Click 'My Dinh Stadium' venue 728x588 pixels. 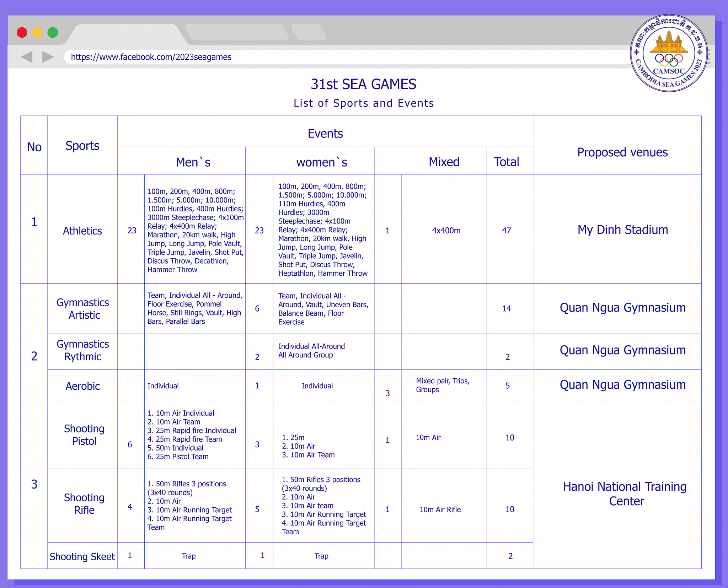tap(623, 230)
